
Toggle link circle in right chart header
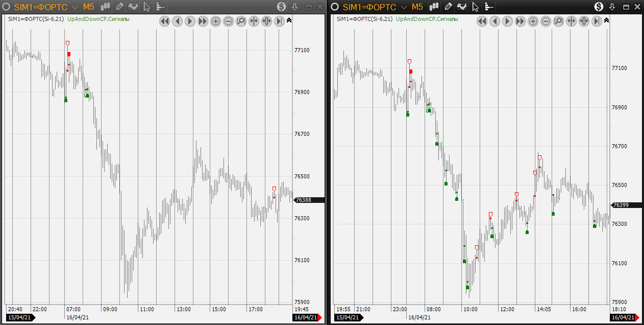click(335, 7)
